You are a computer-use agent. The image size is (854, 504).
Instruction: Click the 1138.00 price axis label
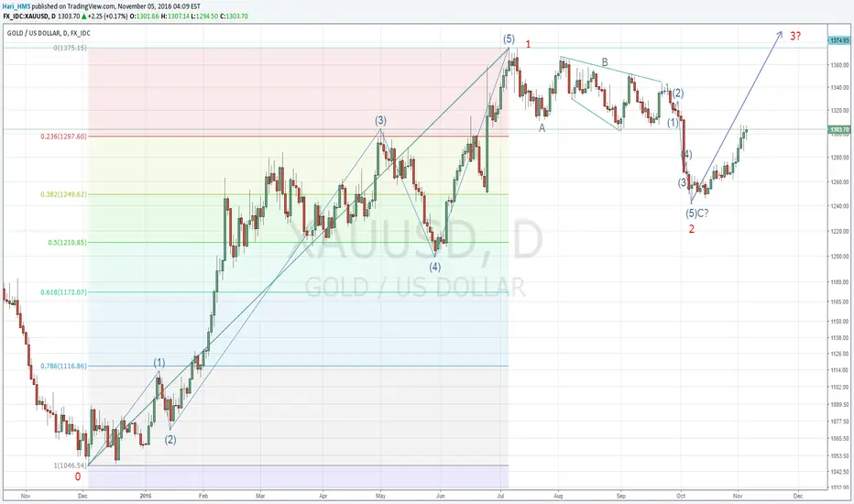pos(840,338)
